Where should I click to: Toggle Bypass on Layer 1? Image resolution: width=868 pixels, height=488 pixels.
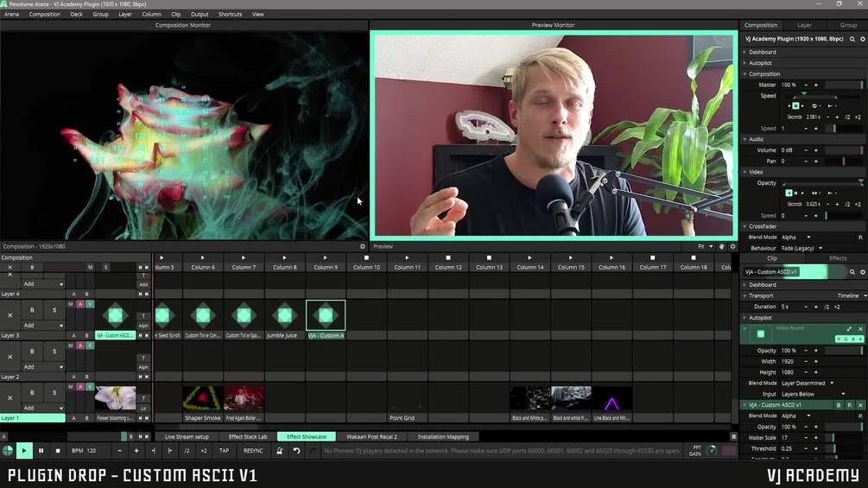32,393
